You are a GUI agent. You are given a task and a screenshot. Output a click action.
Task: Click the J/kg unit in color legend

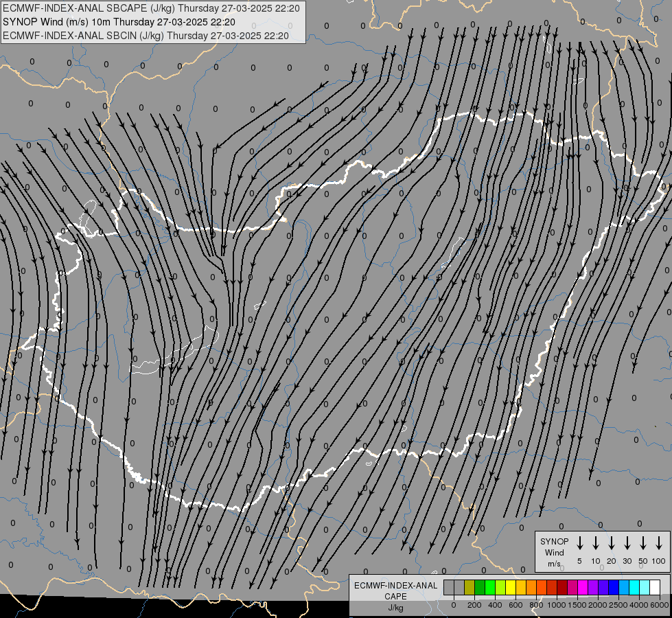tap(395, 608)
